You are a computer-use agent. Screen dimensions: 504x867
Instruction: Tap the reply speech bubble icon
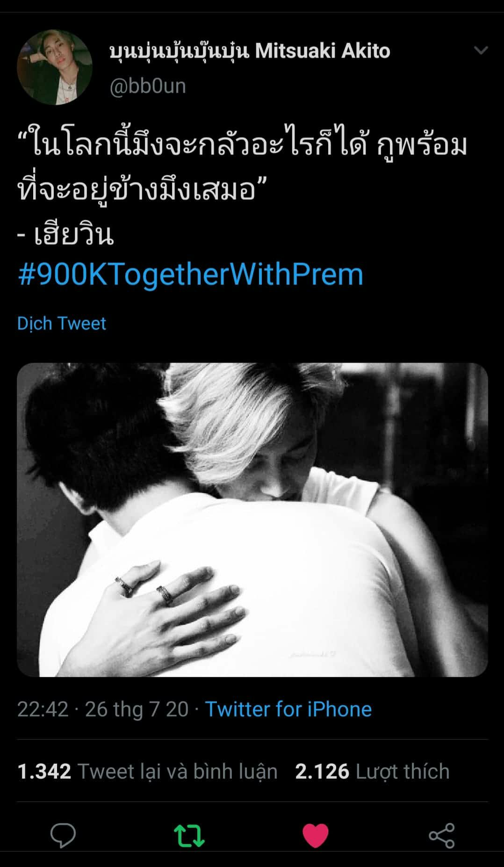[x=63, y=835]
